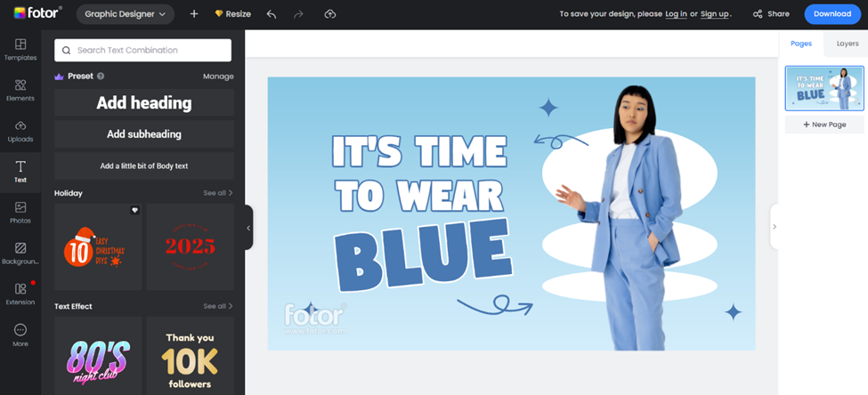This screenshot has width=868, height=395.
Task: Select the Thank you 10K followers template
Action: [191, 356]
